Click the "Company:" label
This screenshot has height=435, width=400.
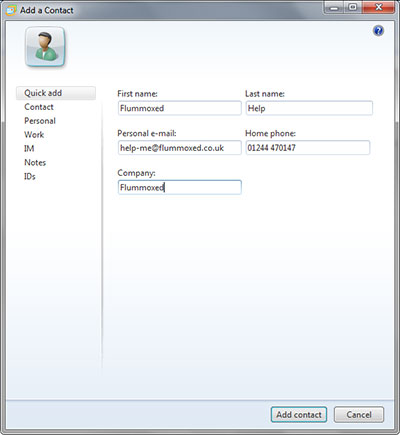[x=136, y=173]
